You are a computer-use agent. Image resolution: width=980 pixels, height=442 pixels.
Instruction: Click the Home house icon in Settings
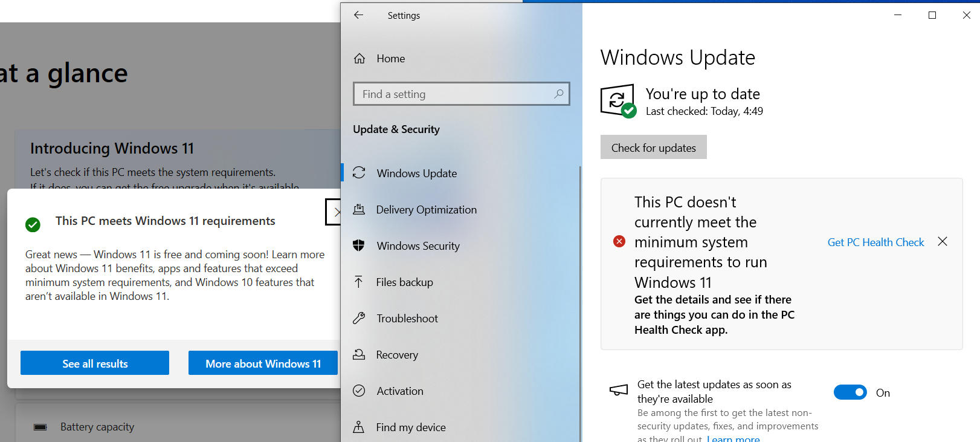[359, 59]
